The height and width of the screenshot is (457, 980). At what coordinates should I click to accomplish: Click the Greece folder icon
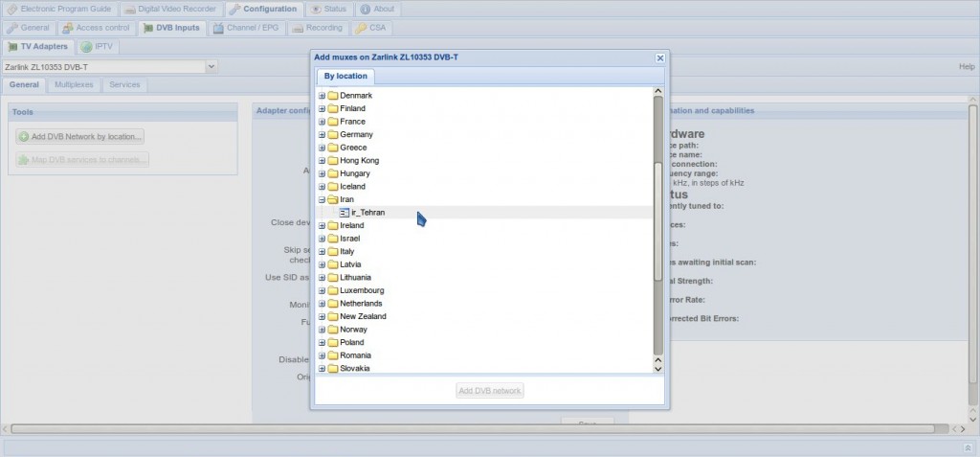tap(332, 148)
